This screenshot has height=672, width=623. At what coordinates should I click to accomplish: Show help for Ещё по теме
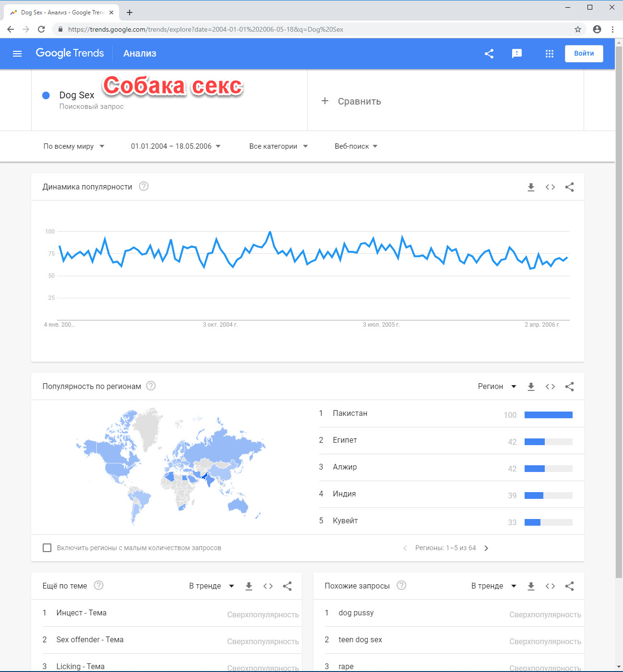(x=99, y=585)
